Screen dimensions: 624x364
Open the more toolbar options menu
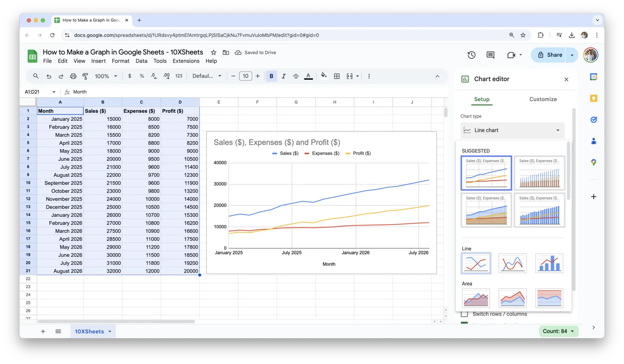369,76
